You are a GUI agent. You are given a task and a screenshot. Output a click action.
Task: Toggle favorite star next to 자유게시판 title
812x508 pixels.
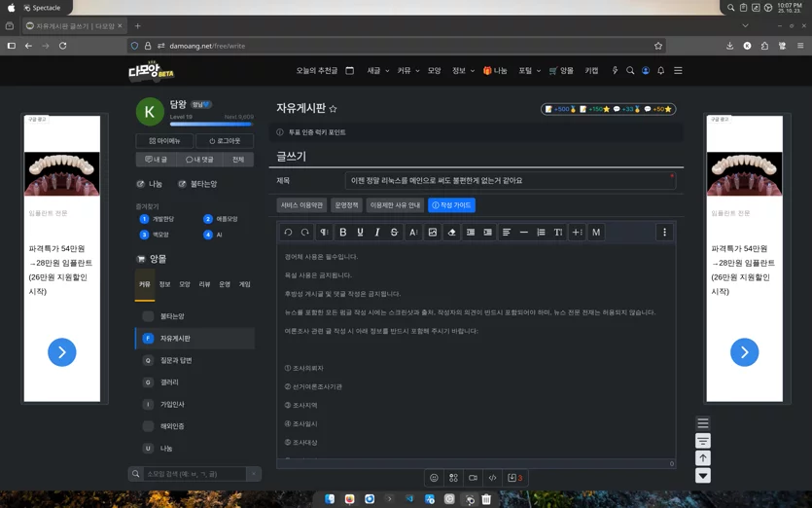(333, 109)
